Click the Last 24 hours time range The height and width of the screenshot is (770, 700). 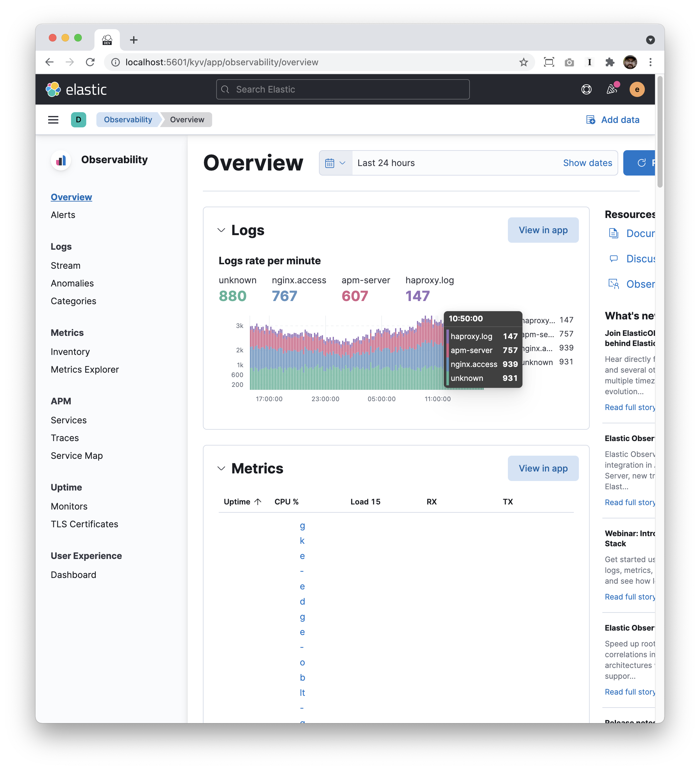click(386, 163)
